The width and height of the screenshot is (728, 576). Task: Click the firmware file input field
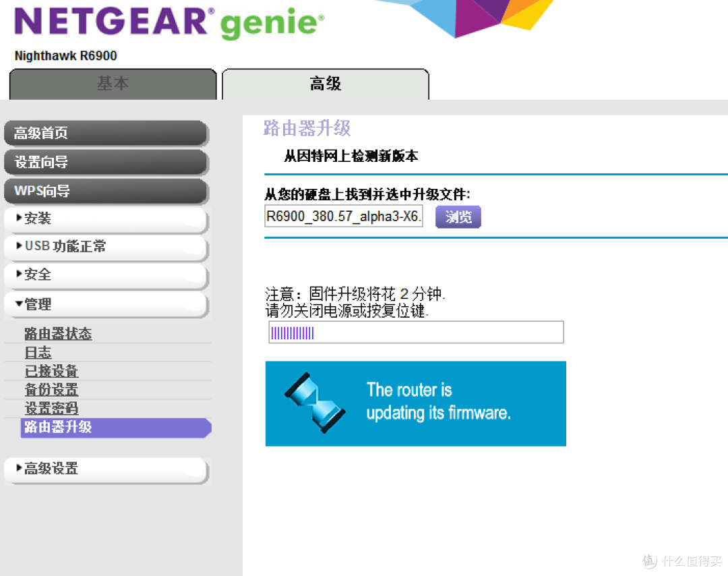tap(343, 216)
